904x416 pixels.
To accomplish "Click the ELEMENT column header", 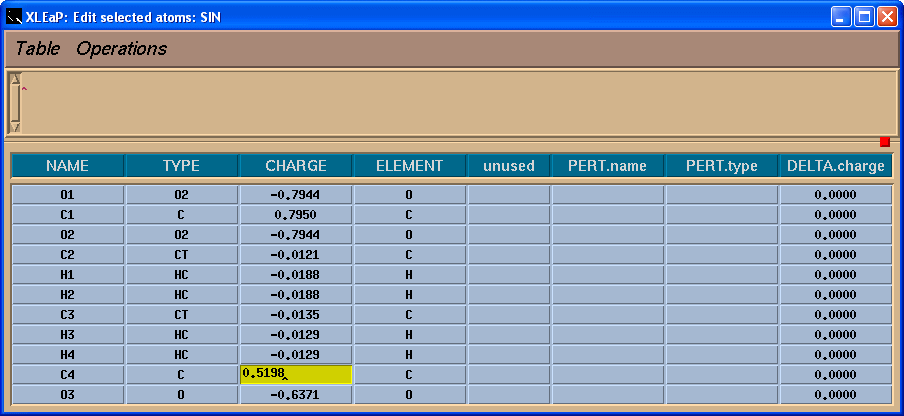I will 409,167.
